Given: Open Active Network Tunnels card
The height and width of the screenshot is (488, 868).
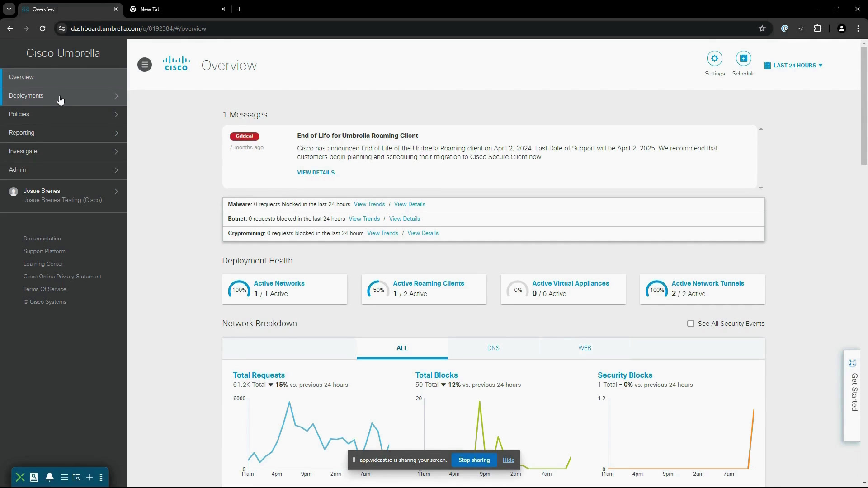Looking at the screenshot, I should click(703, 289).
